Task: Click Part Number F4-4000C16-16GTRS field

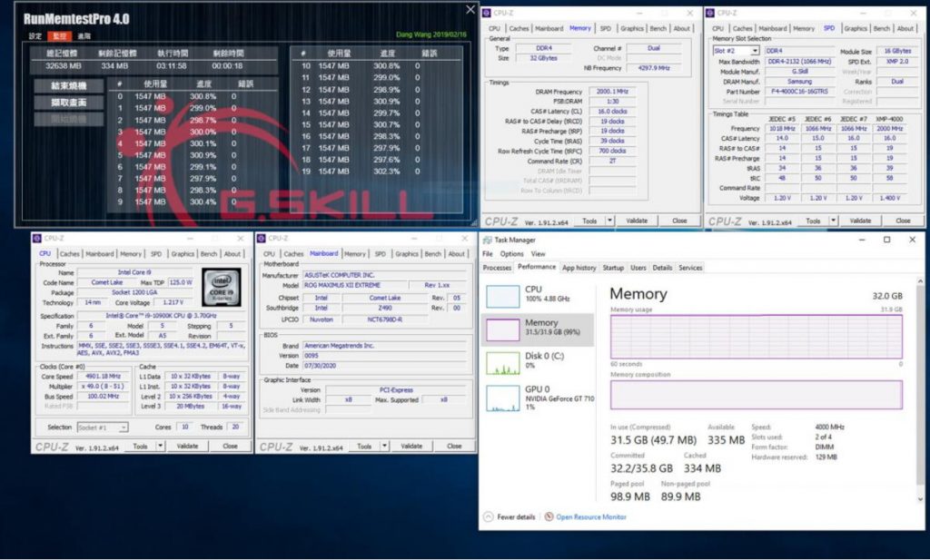Action: [799, 92]
